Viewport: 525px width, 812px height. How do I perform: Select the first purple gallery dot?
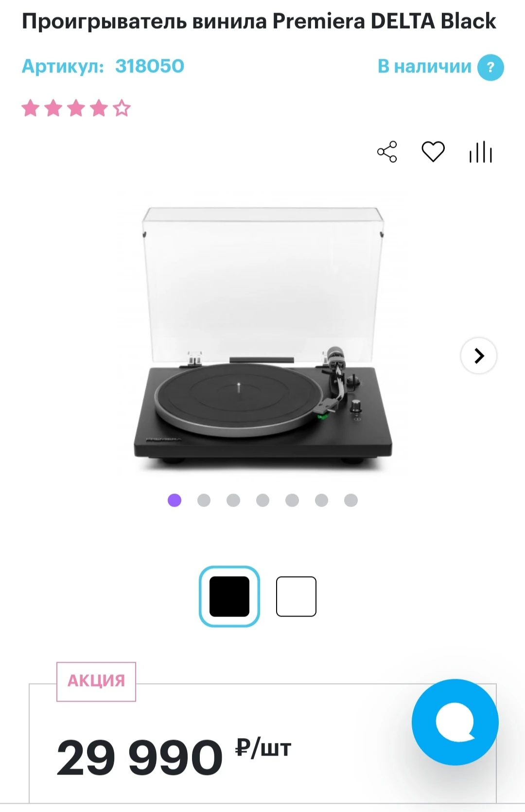point(175,500)
